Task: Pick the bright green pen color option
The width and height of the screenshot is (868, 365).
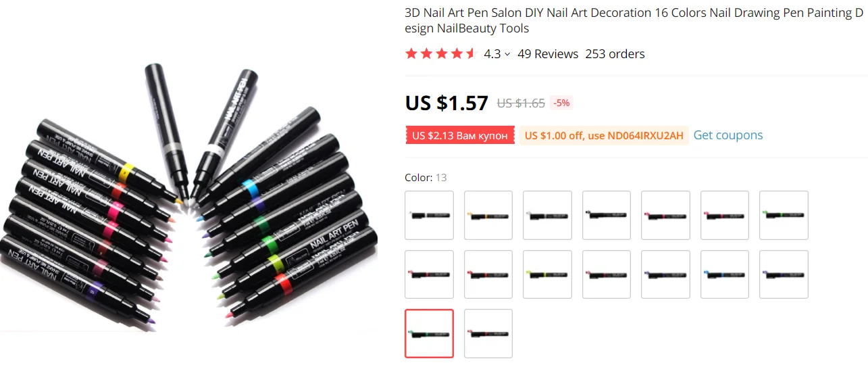Action: click(x=784, y=215)
